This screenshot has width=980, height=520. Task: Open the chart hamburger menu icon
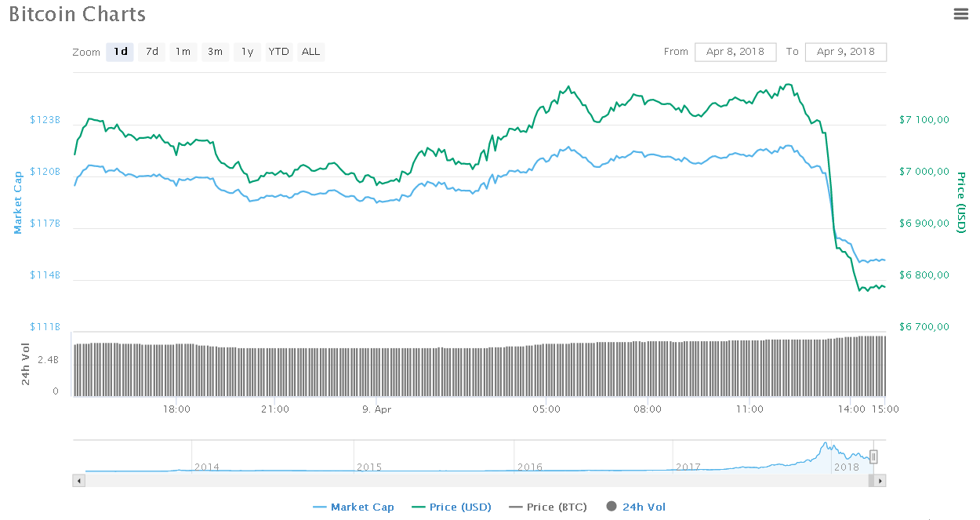tap(960, 13)
